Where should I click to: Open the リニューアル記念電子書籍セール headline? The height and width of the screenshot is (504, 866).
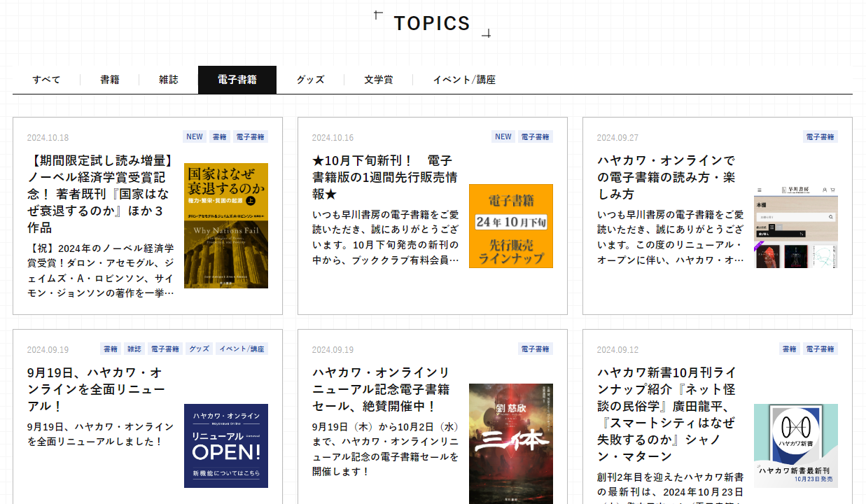tap(382, 389)
